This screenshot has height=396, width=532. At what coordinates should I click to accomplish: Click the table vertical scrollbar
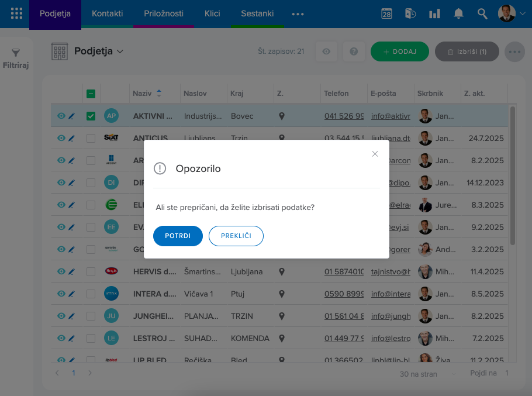pos(513,175)
